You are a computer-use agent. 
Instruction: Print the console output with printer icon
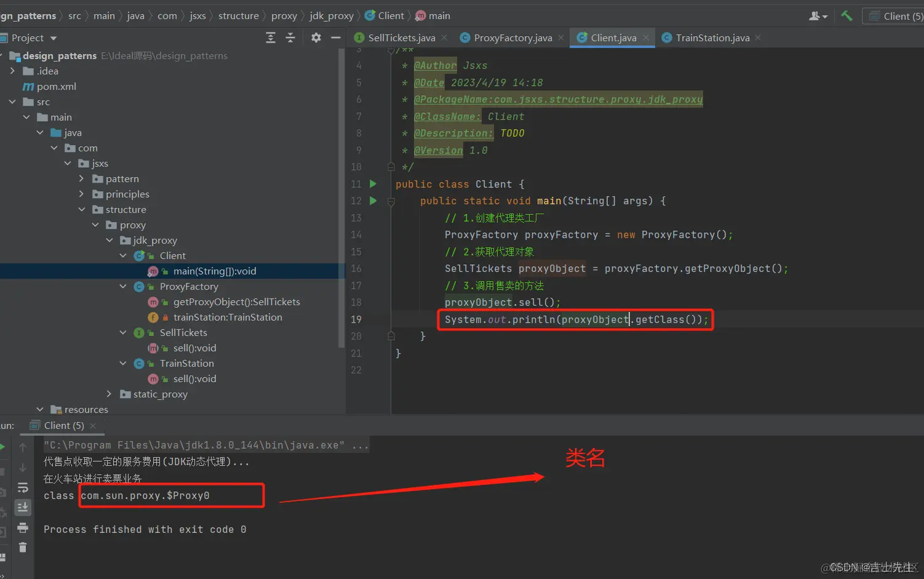coord(23,527)
